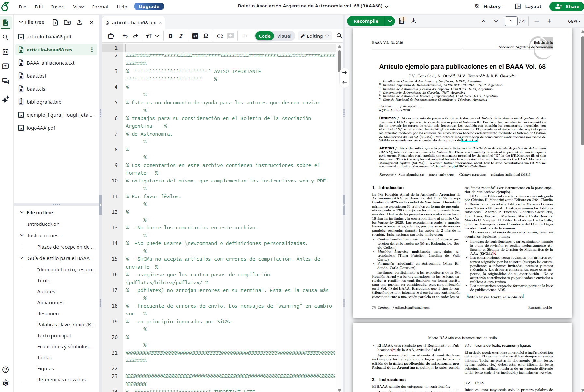584x392 pixels.
Task: Open the more options ellipsis in toolbar
Action: click(x=245, y=36)
